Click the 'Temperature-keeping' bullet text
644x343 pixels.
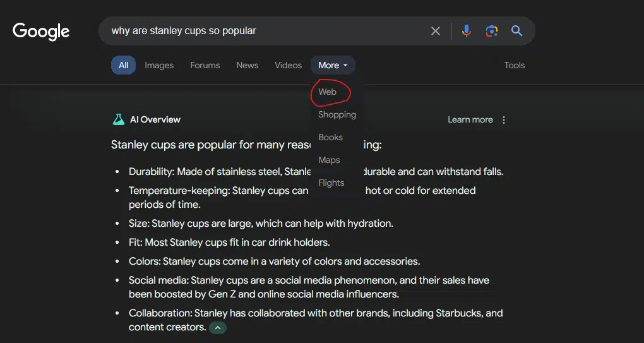pyautogui.click(x=302, y=197)
